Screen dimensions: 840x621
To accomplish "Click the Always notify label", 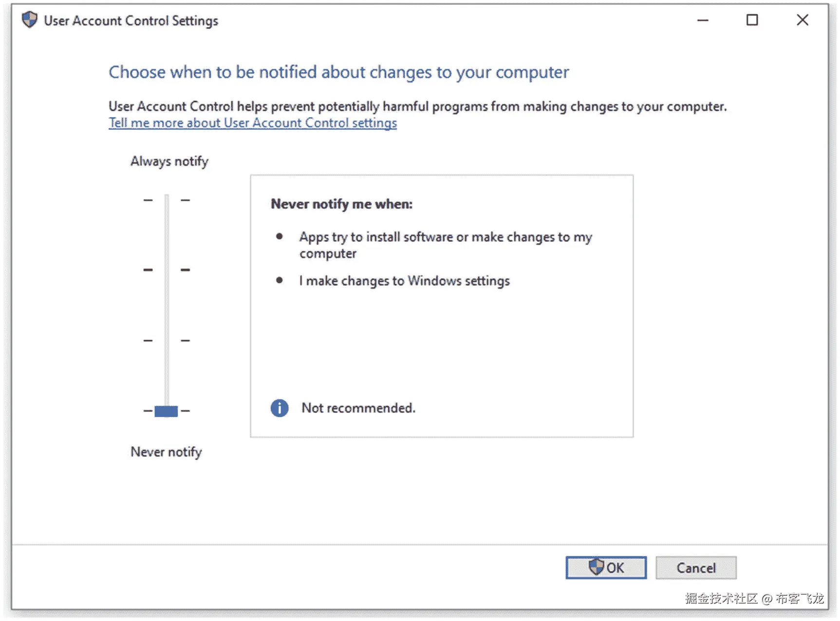I will 169,161.
